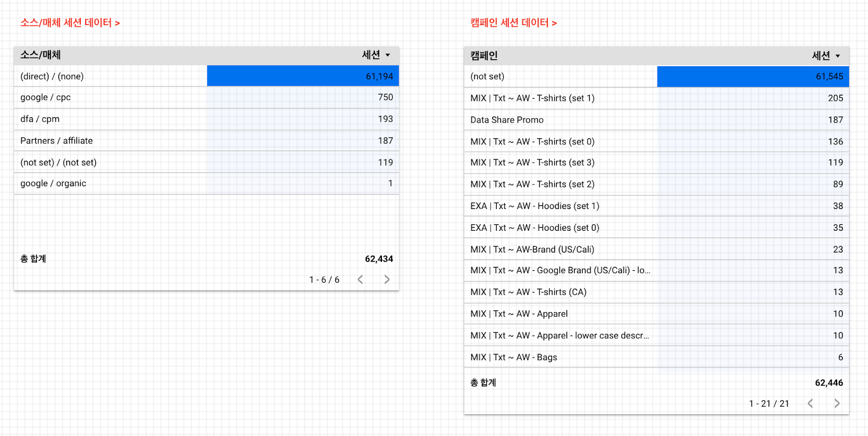This screenshot has width=868, height=436.
Task: Click the 캠페인 세션 데이터 heading
Action: (x=513, y=23)
